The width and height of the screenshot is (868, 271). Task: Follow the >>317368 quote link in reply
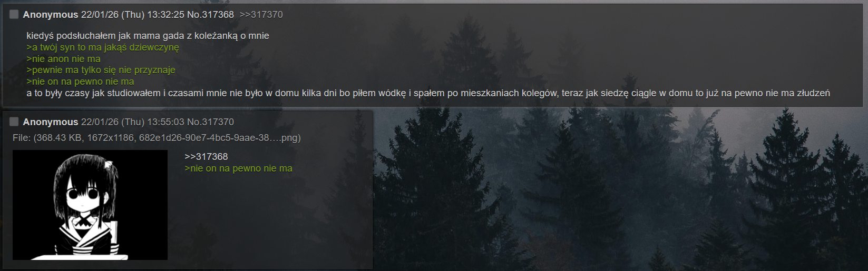click(206, 157)
